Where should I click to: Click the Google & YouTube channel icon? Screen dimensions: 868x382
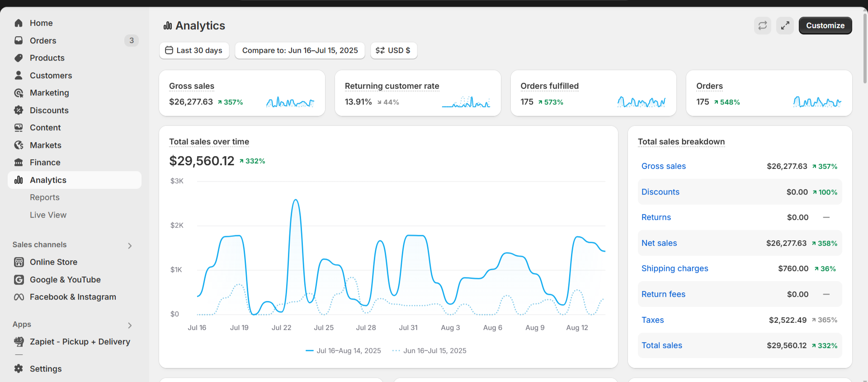point(19,280)
